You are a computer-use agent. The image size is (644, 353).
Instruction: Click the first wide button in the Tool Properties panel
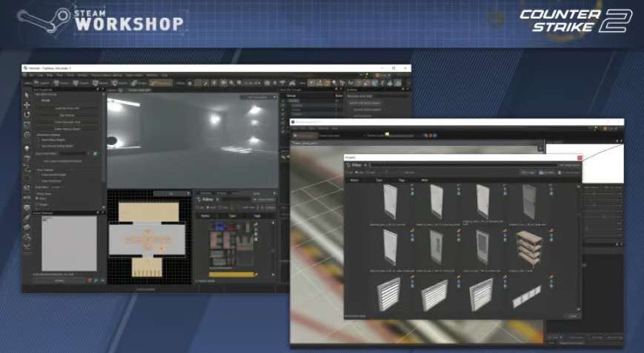coord(67,108)
